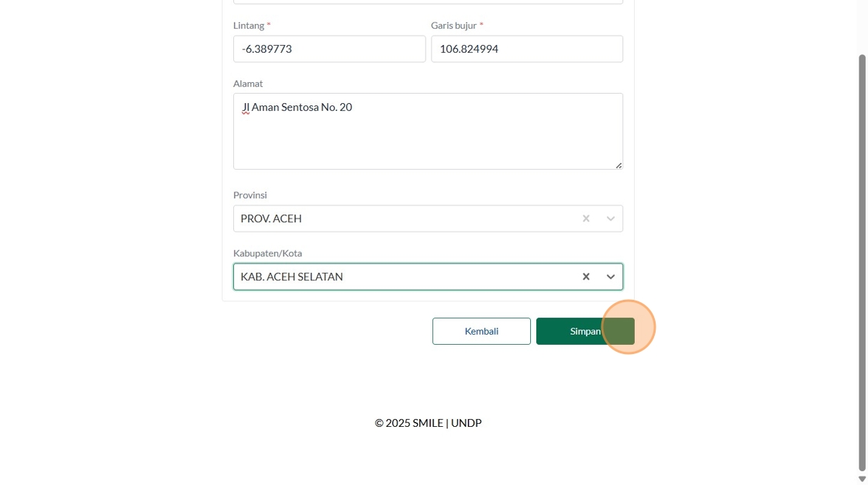Viewport: 868px width, 485px height.
Task: Click the Alamat field label
Action: coord(248,84)
